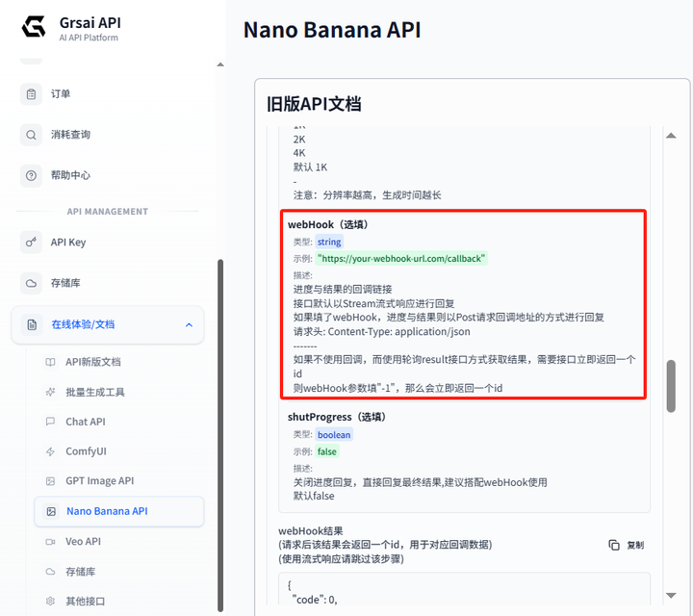Click the webHook结果 section label

[x=311, y=530]
